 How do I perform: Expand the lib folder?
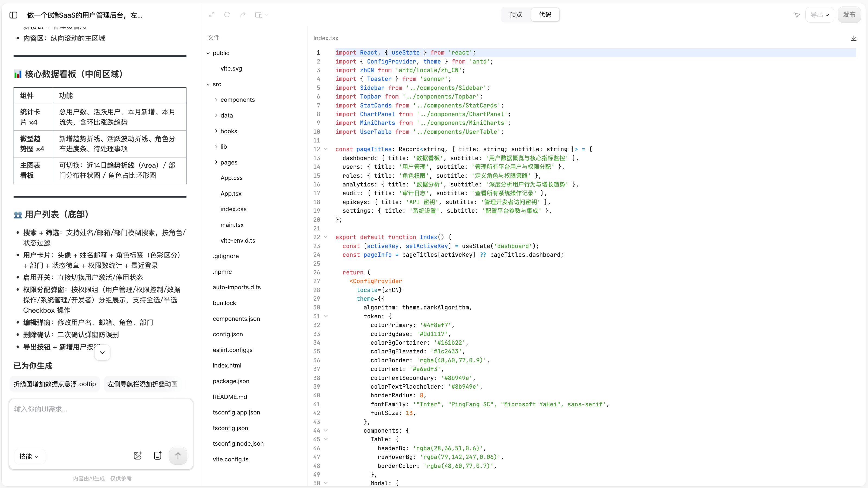(x=216, y=146)
